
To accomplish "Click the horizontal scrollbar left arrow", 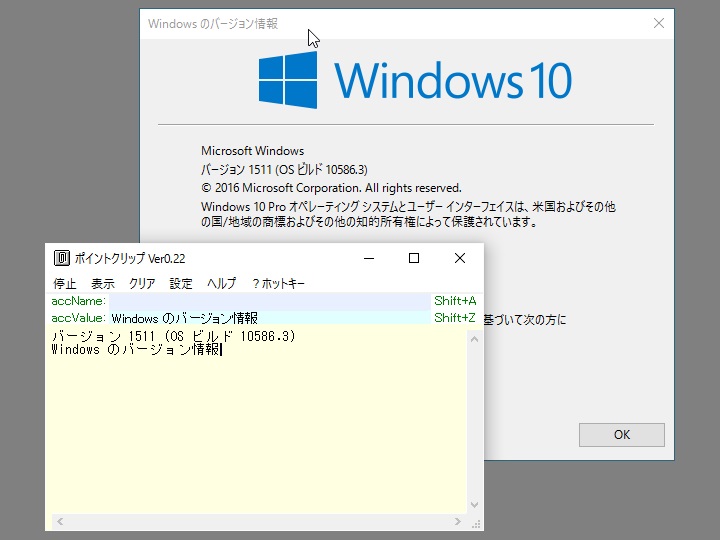I will click(60, 521).
